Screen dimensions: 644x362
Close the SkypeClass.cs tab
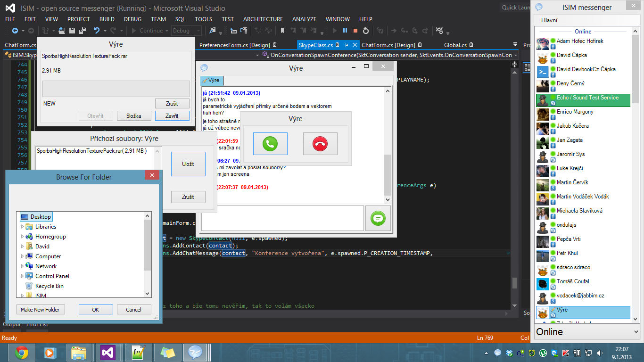coord(354,45)
